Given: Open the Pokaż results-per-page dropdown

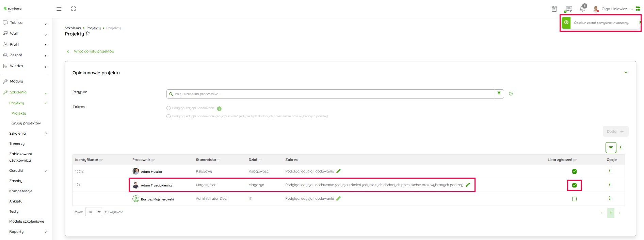Looking at the screenshot, I should point(94,212).
